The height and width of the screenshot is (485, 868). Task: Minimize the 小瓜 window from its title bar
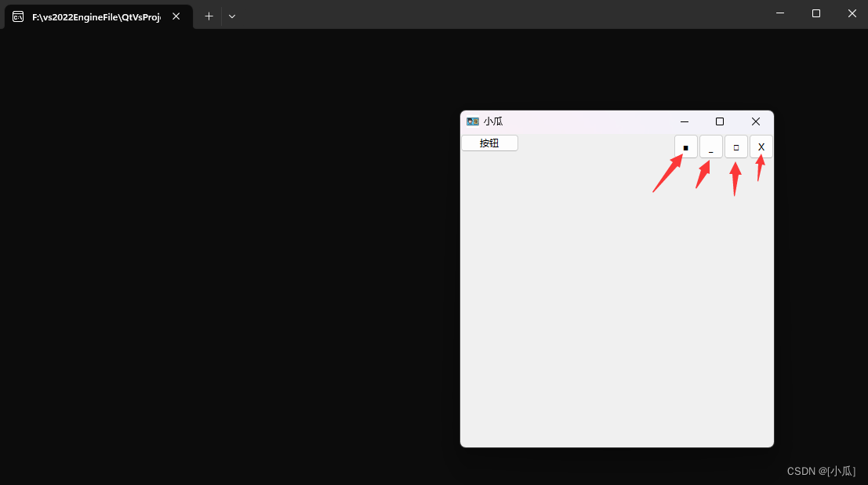(x=685, y=121)
